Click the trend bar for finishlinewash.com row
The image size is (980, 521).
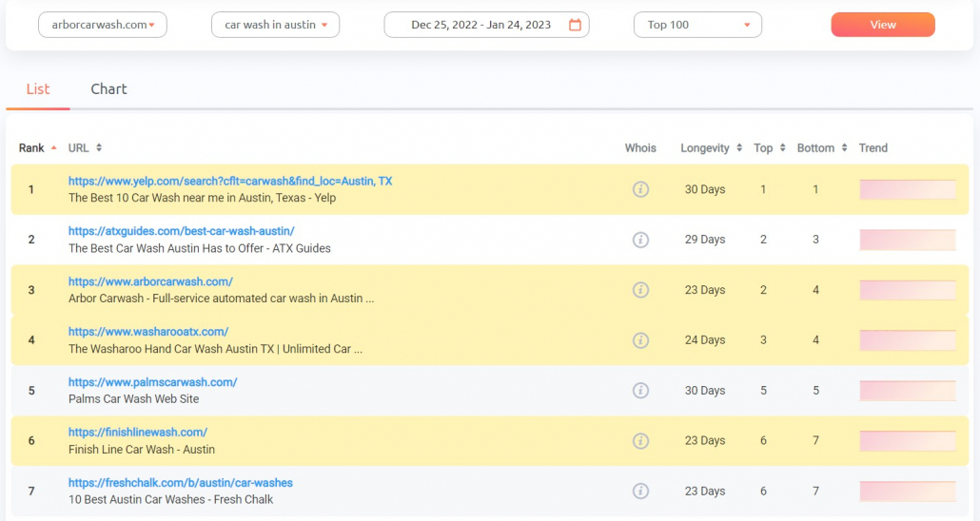pos(908,441)
